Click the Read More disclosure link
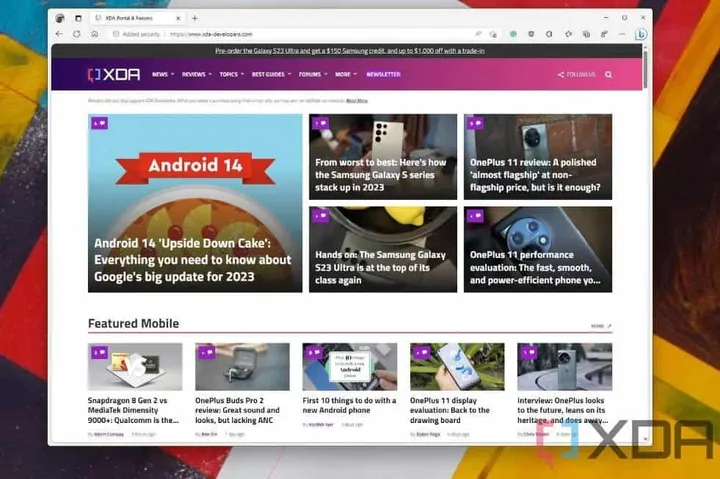This screenshot has height=479, width=720. (357, 101)
